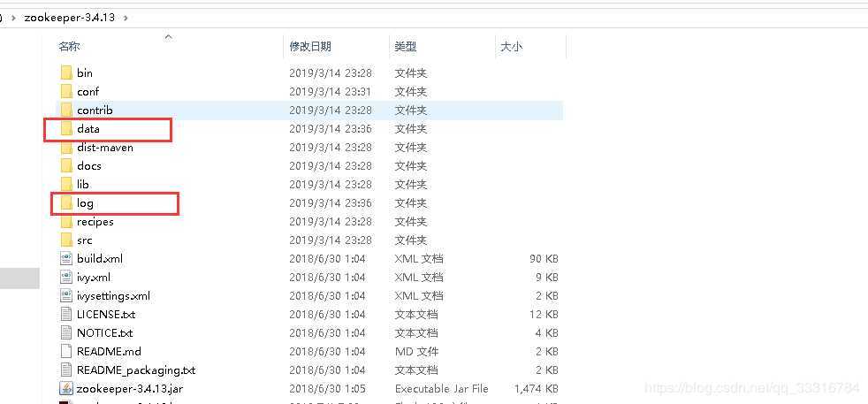Expand chevron before zookeeper-3.4.13 breadcrumb
The width and height of the screenshot is (868, 404).
[13, 18]
